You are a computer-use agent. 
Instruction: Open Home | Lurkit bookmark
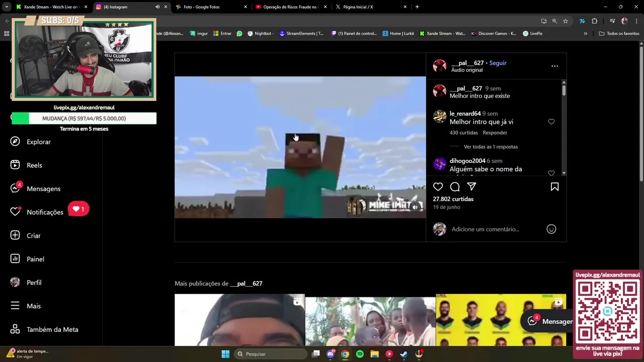(x=398, y=34)
